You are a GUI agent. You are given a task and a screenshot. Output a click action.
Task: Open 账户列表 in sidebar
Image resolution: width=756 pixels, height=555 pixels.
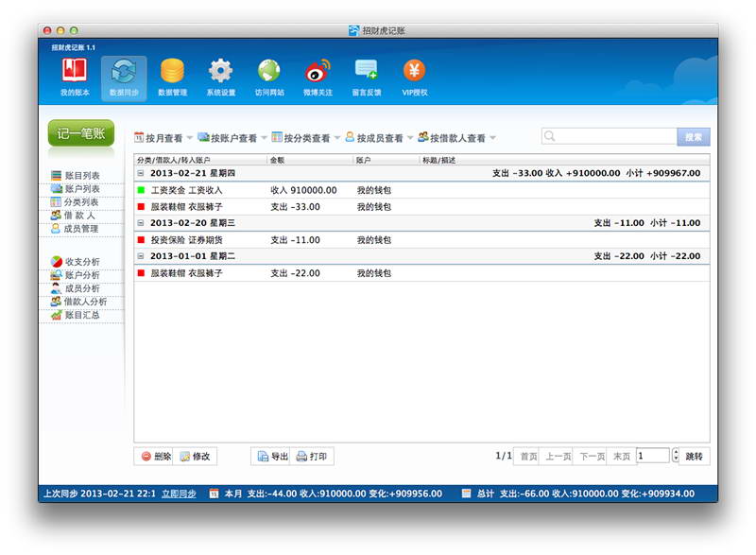click(x=76, y=188)
